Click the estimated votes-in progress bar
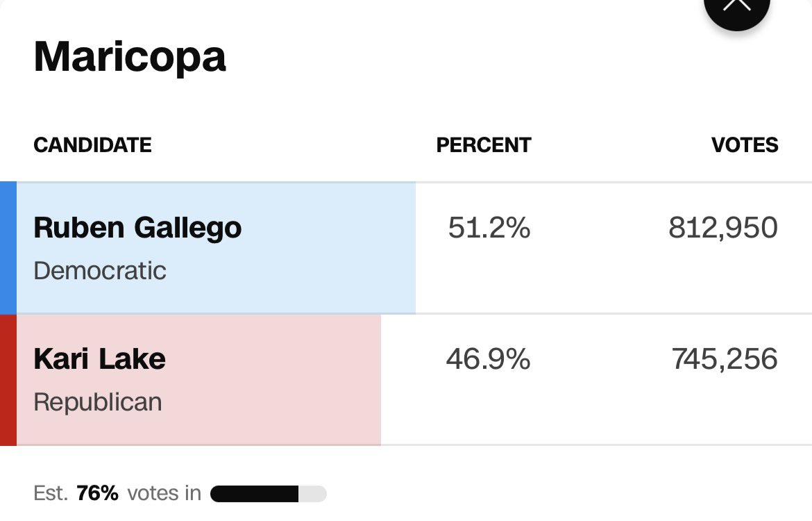The height and width of the screenshot is (521, 812). [268, 494]
